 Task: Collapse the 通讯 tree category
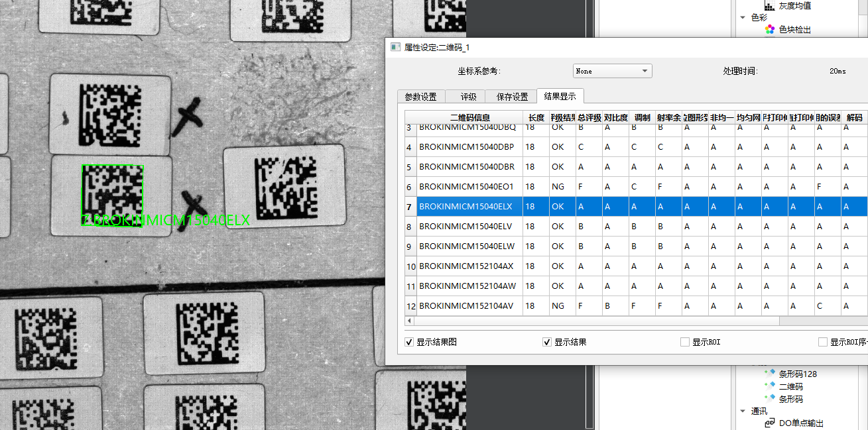point(743,411)
